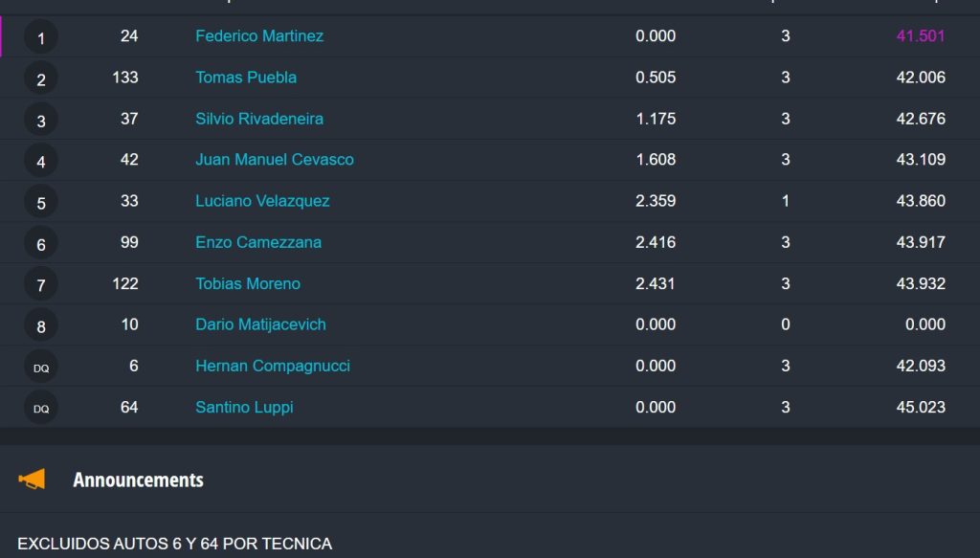Open Federico Martinez driver link

pyautogui.click(x=259, y=36)
